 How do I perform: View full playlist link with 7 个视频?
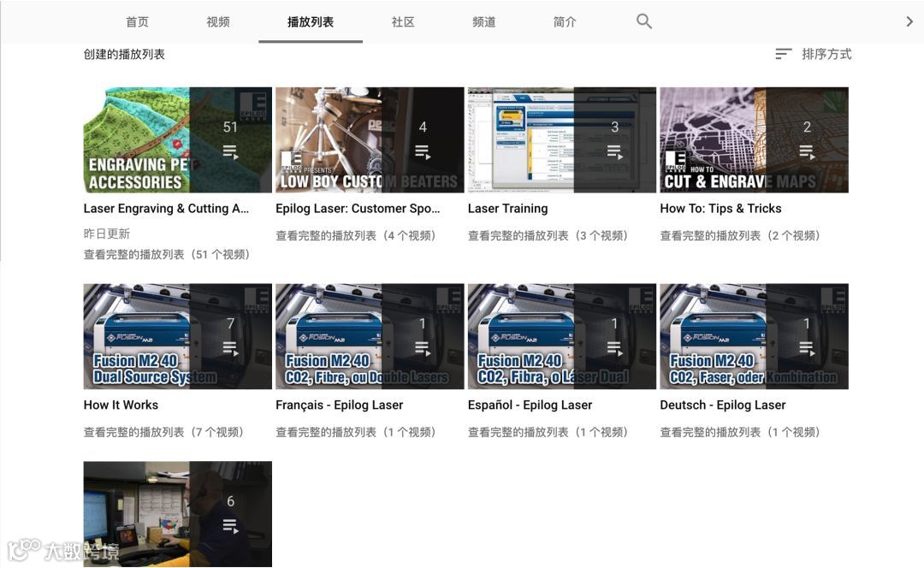pos(166,432)
